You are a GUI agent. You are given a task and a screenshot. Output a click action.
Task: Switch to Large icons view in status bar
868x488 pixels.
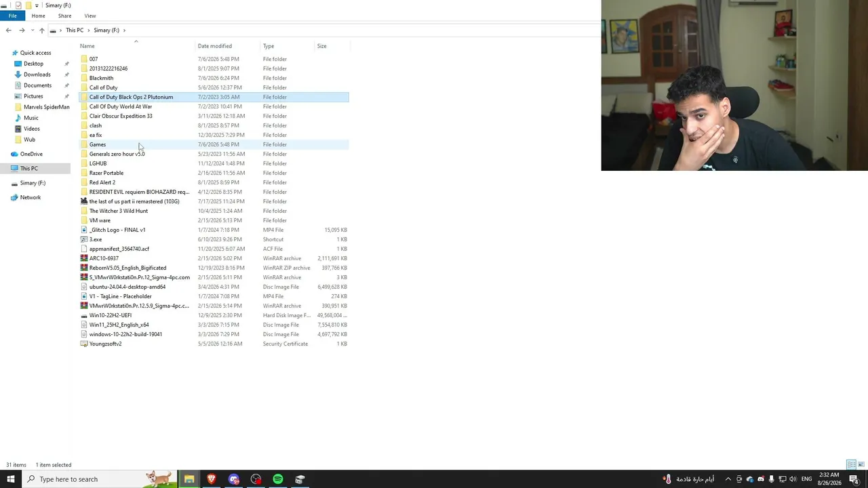point(861,465)
